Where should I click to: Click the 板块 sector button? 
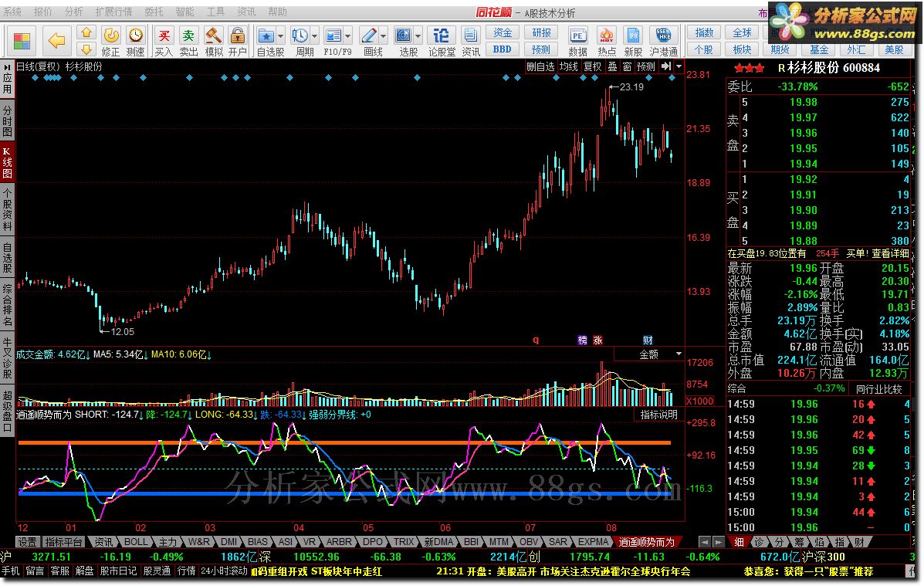(x=742, y=49)
